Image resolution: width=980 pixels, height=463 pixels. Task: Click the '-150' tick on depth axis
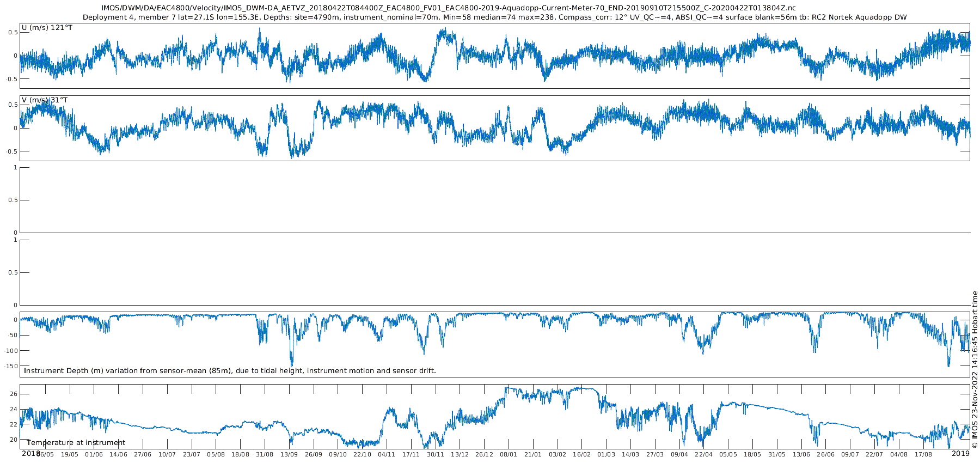coord(11,366)
